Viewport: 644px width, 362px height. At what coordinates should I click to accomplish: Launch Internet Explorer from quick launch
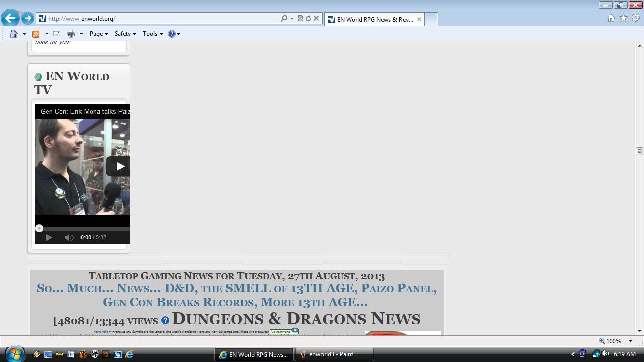(x=129, y=354)
